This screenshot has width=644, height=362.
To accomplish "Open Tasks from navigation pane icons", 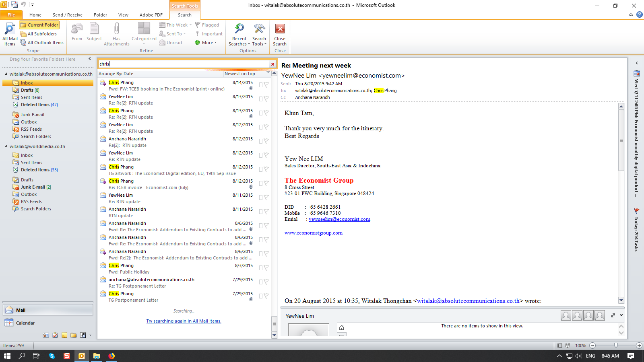I will pos(55,335).
